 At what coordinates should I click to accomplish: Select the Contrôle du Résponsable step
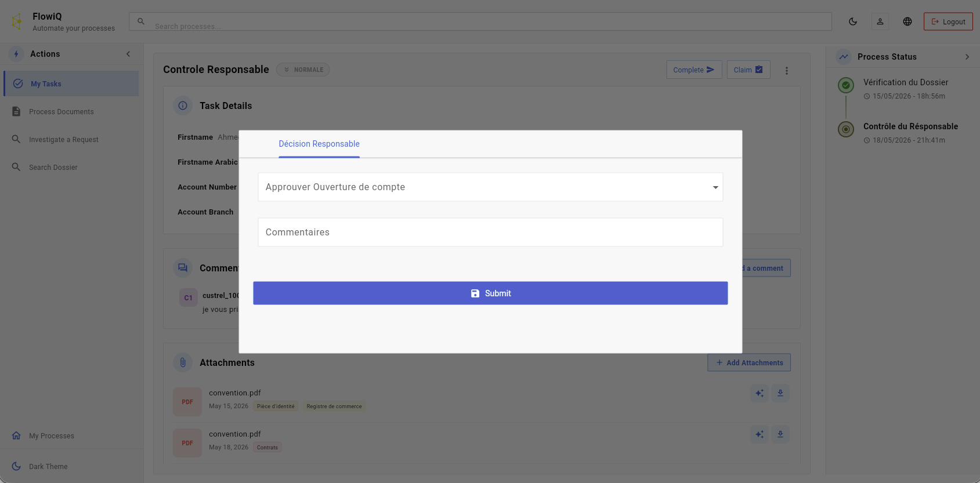910,126
